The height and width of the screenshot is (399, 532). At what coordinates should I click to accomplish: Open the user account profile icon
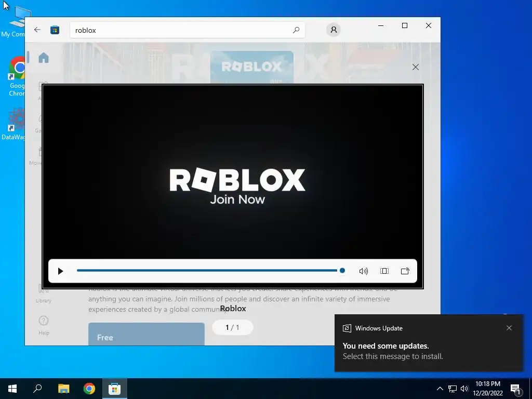[334, 30]
